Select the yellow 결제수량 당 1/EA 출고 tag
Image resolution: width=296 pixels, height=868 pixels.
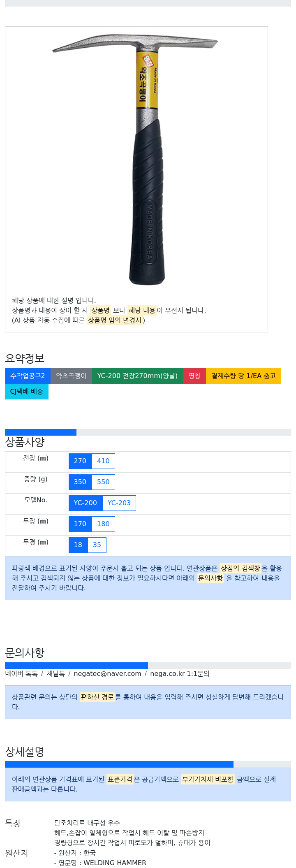point(243,376)
